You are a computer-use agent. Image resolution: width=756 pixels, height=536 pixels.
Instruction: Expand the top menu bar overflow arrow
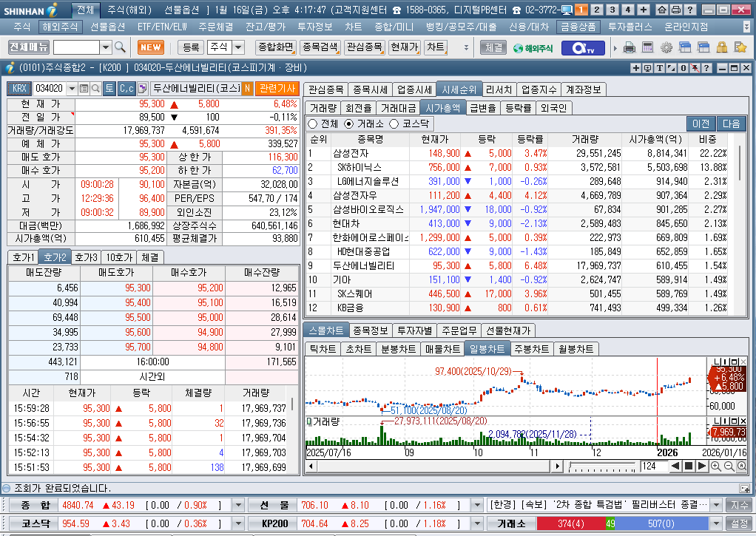[x=746, y=27]
